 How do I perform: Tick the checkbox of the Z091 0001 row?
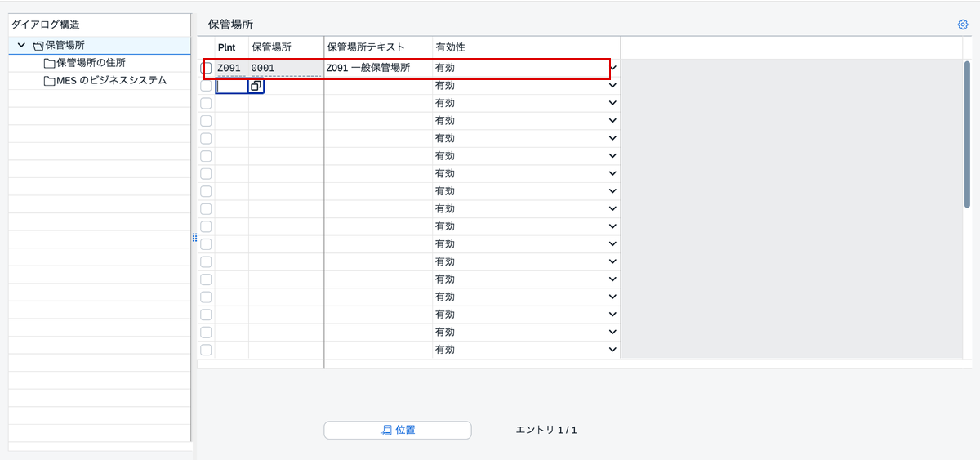[207, 69]
